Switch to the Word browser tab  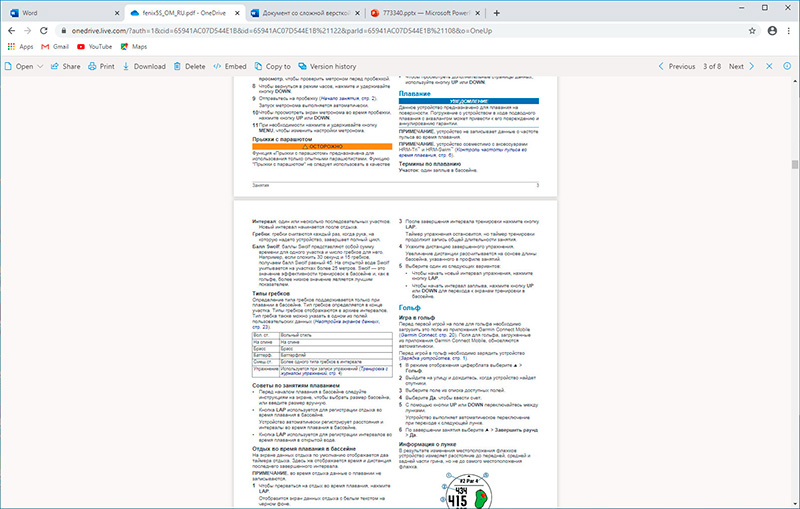point(50,11)
